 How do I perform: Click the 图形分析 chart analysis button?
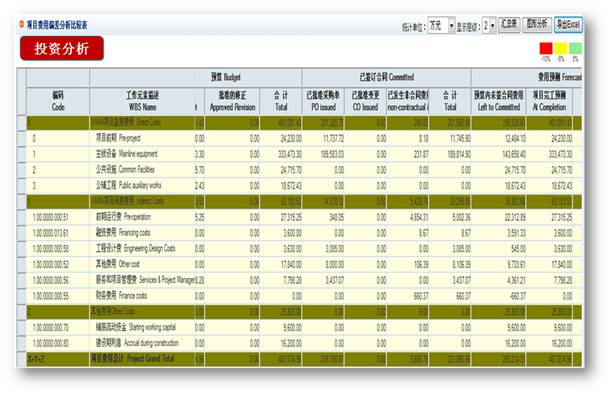[537, 25]
